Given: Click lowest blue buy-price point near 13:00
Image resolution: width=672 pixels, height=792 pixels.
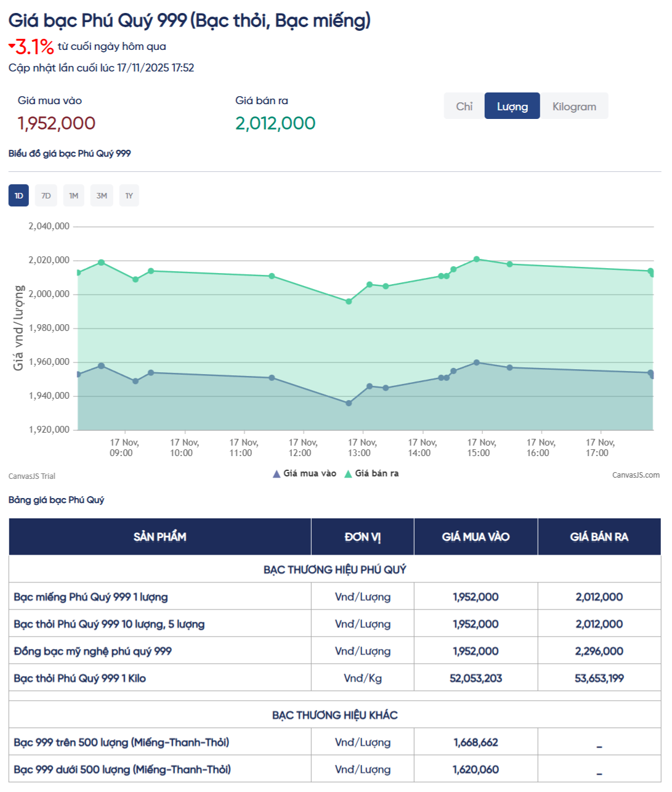Looking at the screenshot, I should pyautogui.click(x=349, y=403).
